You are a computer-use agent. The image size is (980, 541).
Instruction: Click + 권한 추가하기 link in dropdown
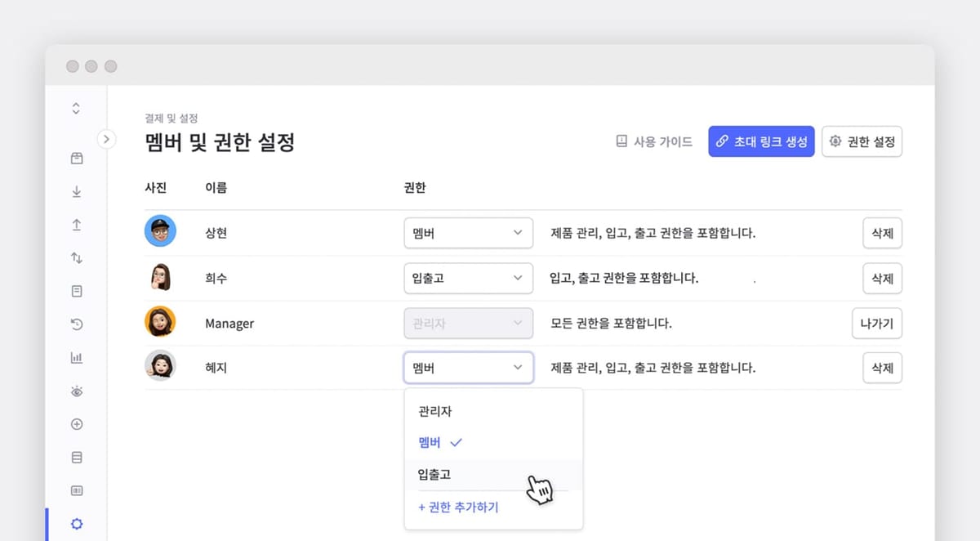coord(457,507)
